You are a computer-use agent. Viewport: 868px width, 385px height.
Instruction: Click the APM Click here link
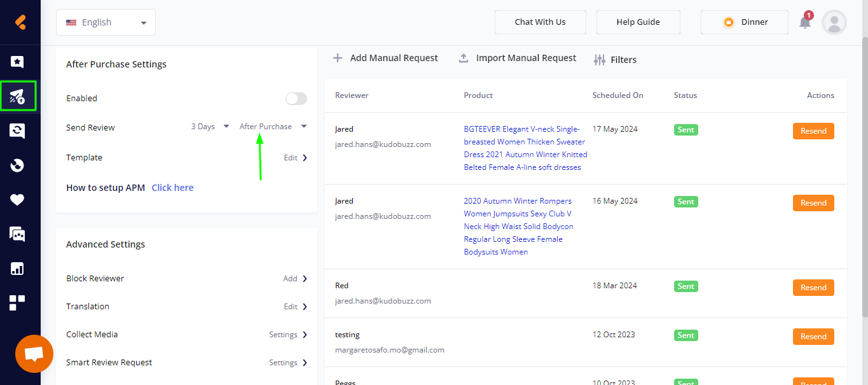[x=172, y=188]
